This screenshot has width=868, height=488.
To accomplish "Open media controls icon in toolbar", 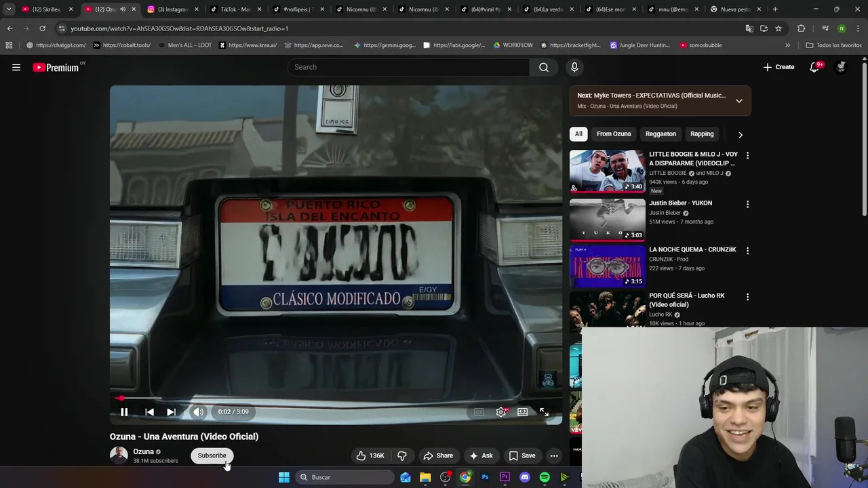I will [825, 28].
